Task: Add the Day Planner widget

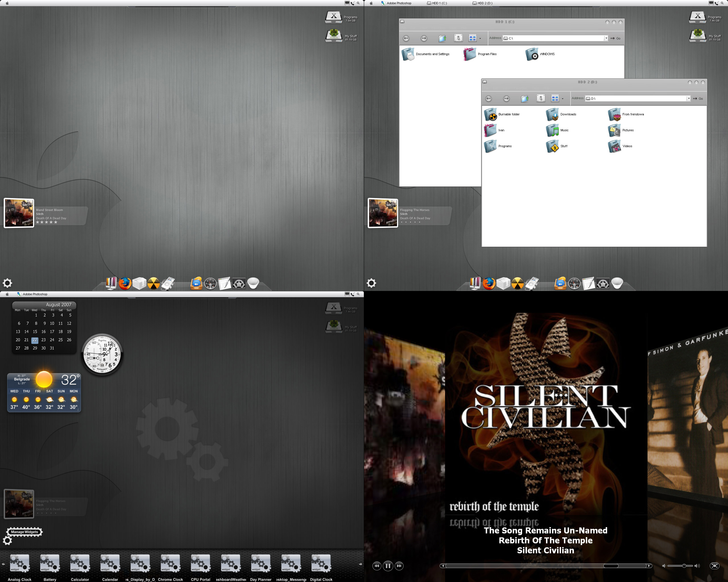Action: coord(261,568)
